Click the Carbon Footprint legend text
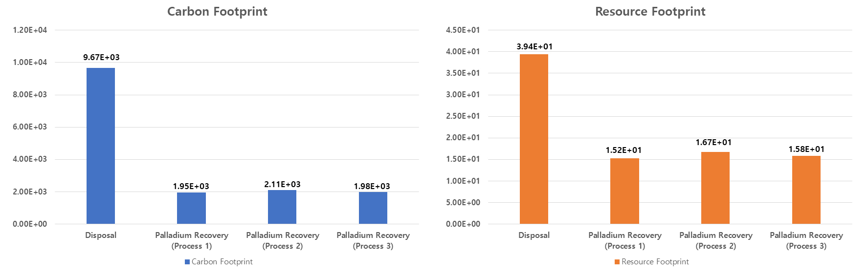 tap(222, 262)
